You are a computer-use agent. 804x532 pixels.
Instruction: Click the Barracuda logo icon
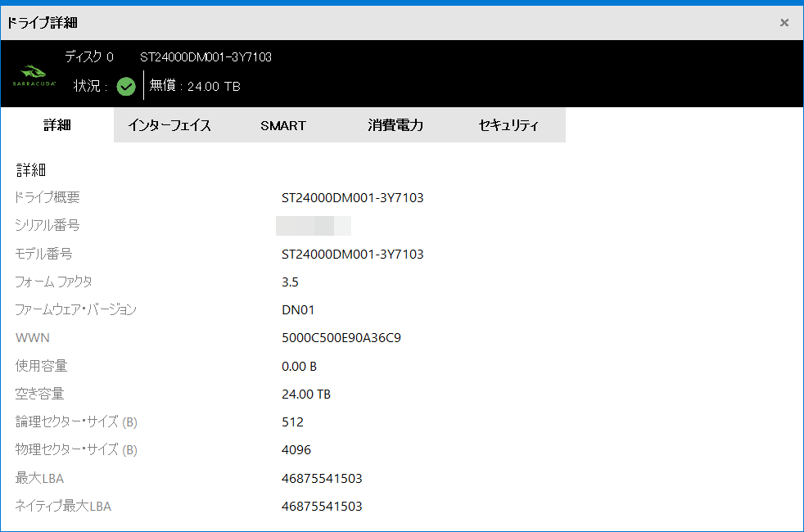point(34,75)
